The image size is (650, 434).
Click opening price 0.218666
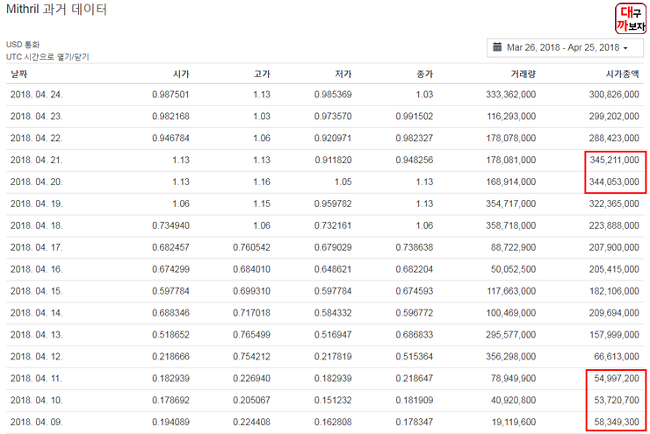[171, 356]
